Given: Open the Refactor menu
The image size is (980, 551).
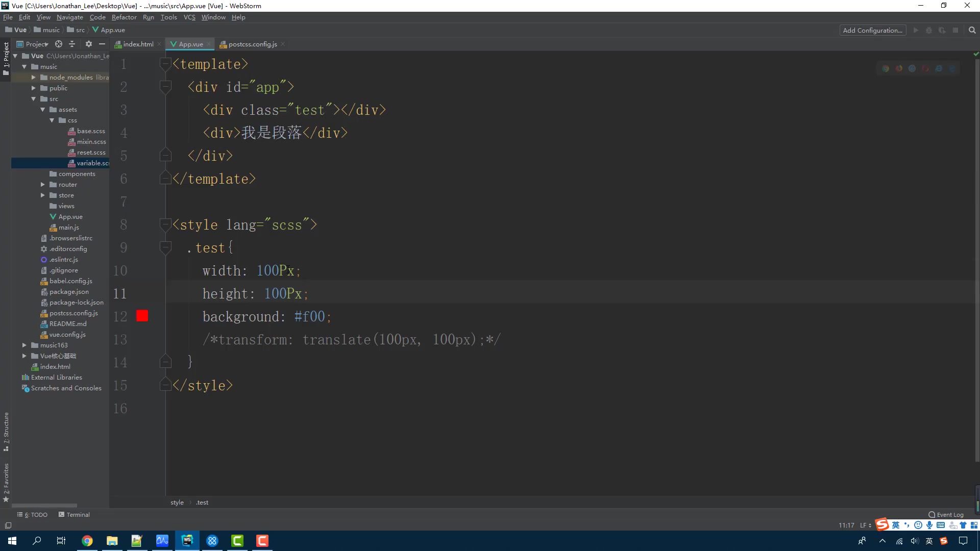Looking at the screenshot, I should click(124, 17).
